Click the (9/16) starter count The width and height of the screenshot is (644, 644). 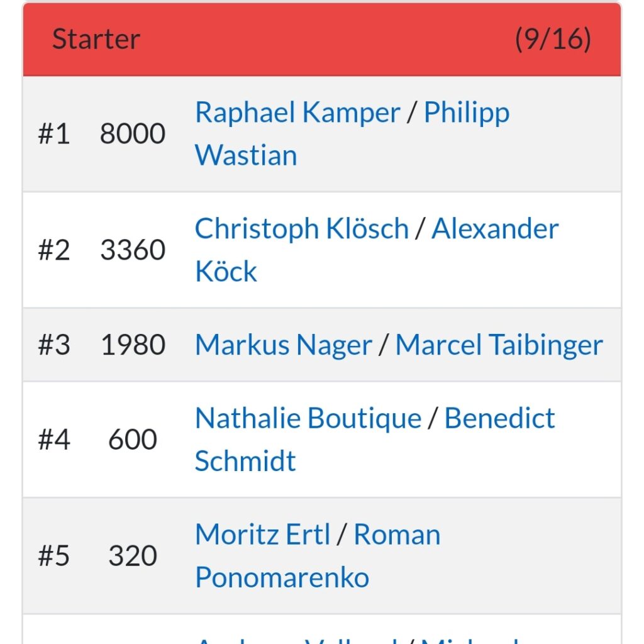coord(553,40)
